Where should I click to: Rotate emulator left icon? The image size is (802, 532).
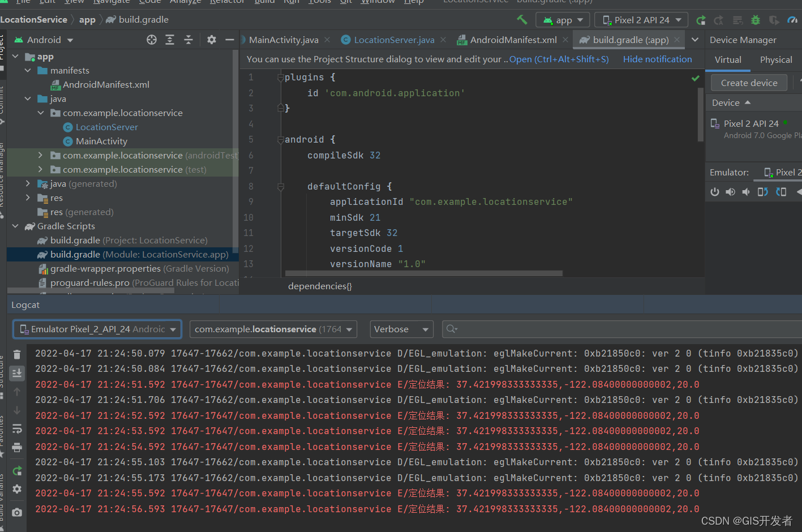coord(763,192)
